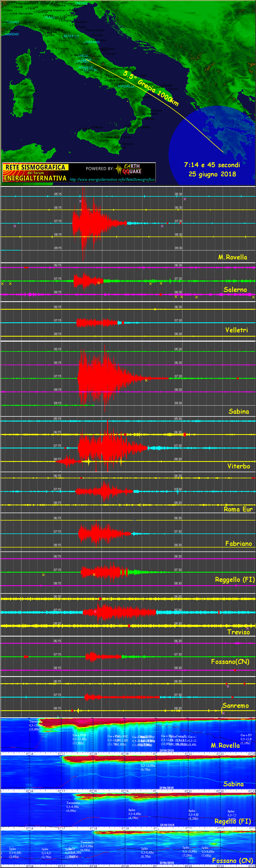Select the Treviso seismogram name label
Image resolution: width=256 pixels, height=868 pixels.
coord(238,632)
